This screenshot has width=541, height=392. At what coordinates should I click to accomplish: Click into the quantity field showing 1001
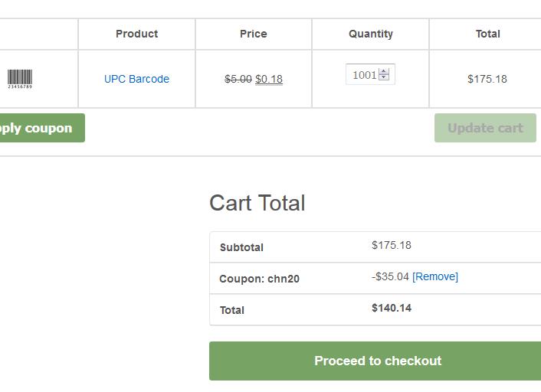(363, 75)
